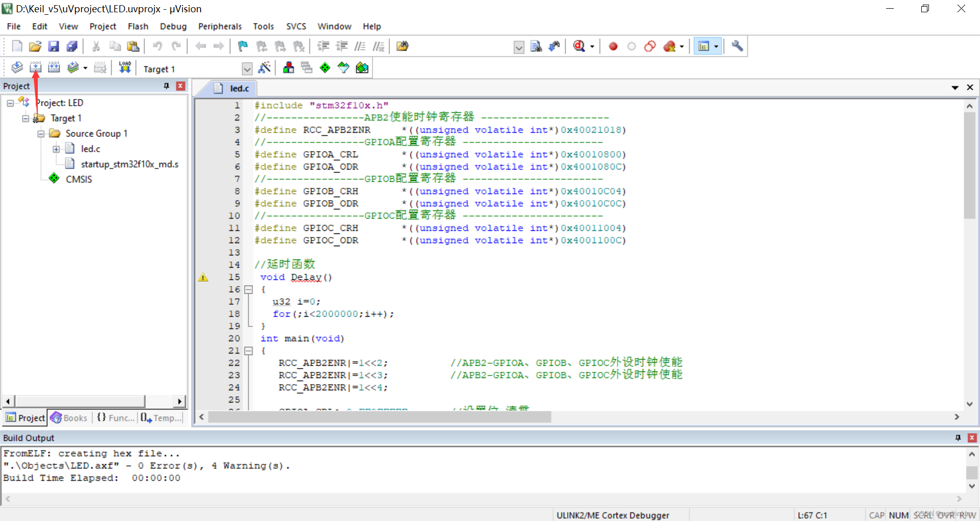Open the Flash menu
This screenshot has width=980, height=521.
tap(138, 26)
